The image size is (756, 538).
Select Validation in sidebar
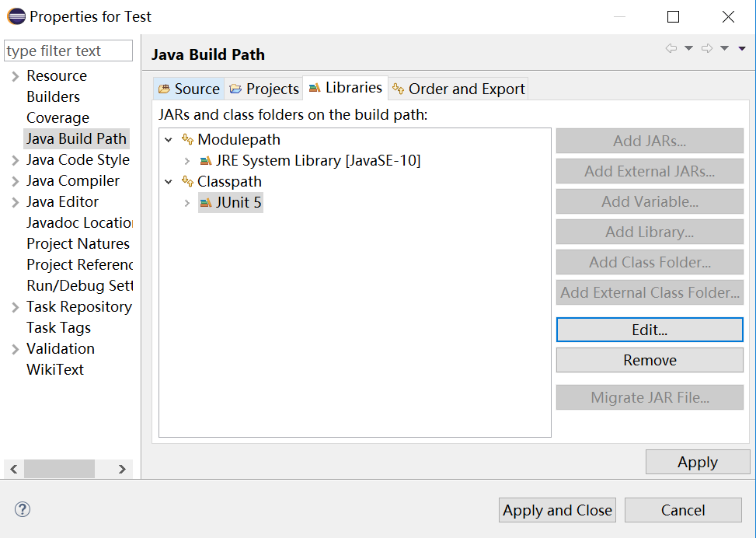[61, 348]
